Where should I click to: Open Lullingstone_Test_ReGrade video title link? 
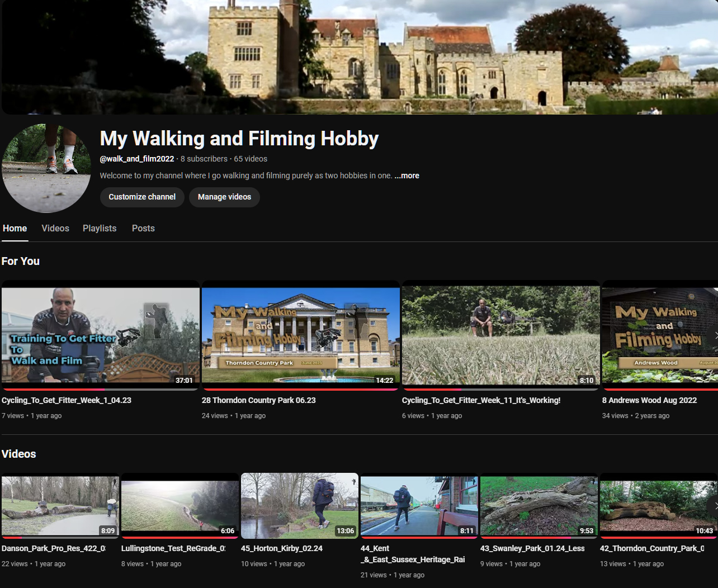(173, 548)
